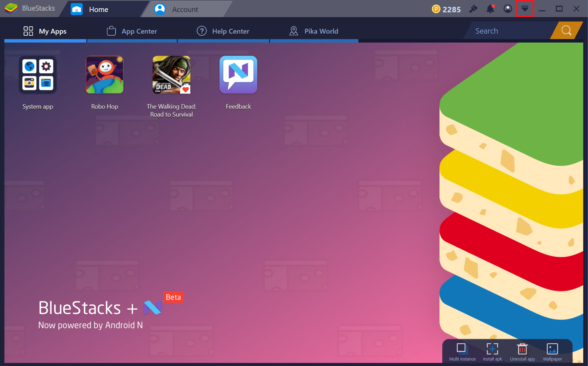Open the System app folder

point(38,75)
